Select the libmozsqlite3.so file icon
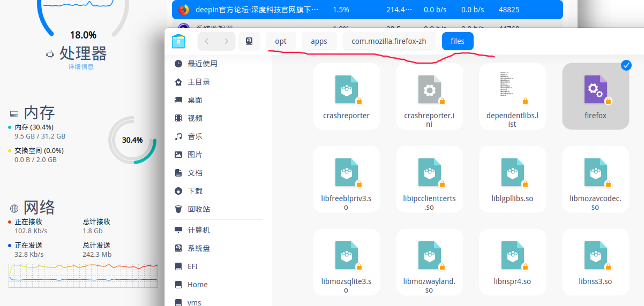This screenshot has height=306, width=644. click(346, 255)
